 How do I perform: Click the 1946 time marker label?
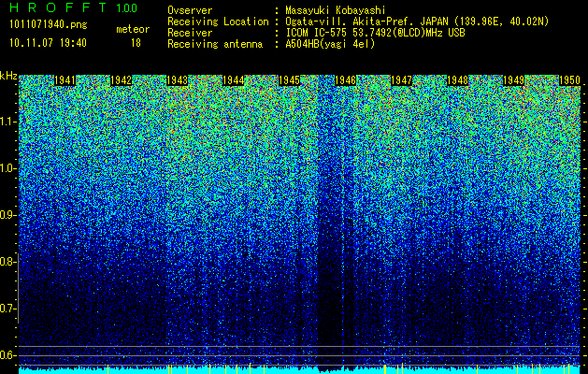tap(345, 80)
